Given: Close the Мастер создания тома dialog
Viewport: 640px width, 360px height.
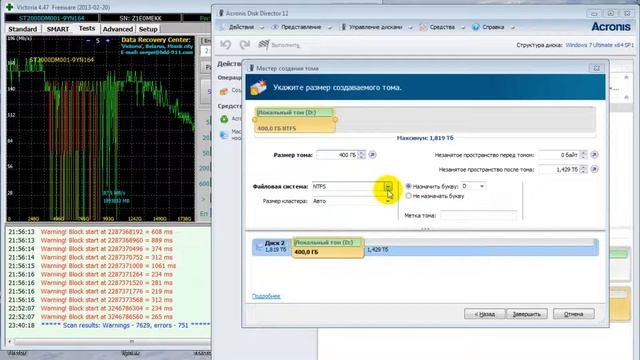Looking at the screenshot, I should pos(596,68).
